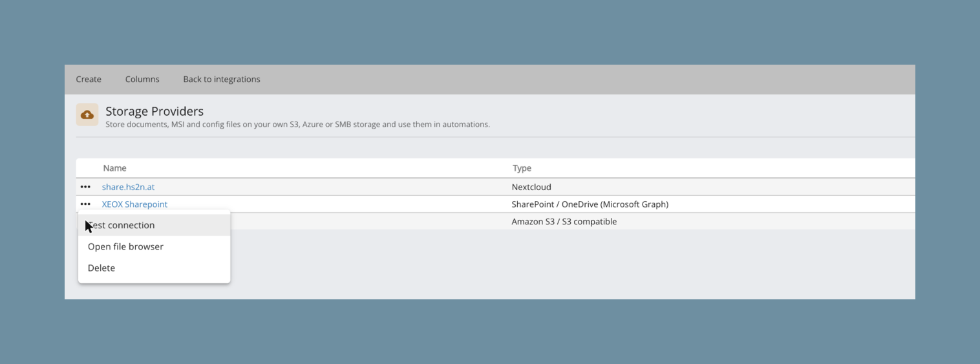This screenshot has width=980, height=364.
Task: Sort by the Type column header
Action: (522, 168)
